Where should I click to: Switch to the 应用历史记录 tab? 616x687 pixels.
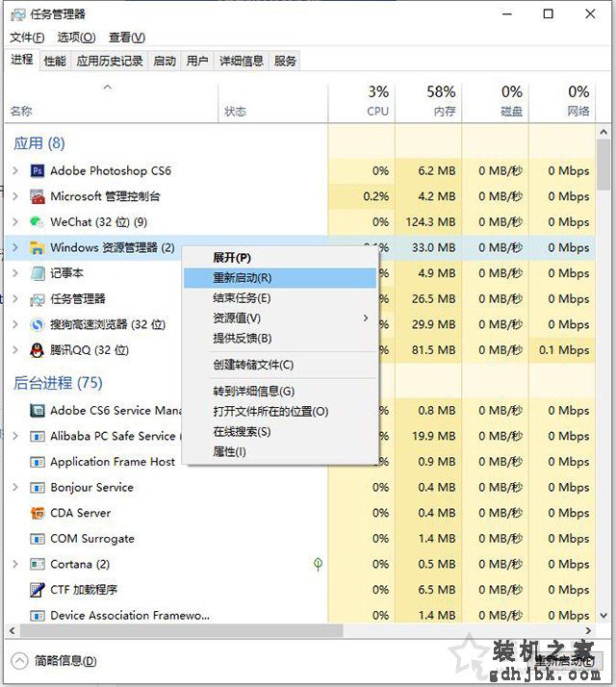(110, 61)
